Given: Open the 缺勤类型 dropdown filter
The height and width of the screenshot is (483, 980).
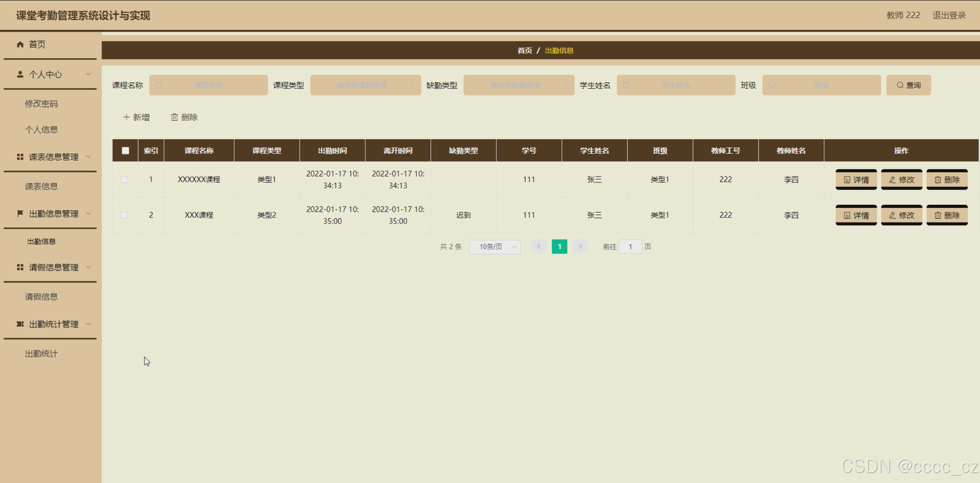Looking at the screenshot, I should (518, 85).
